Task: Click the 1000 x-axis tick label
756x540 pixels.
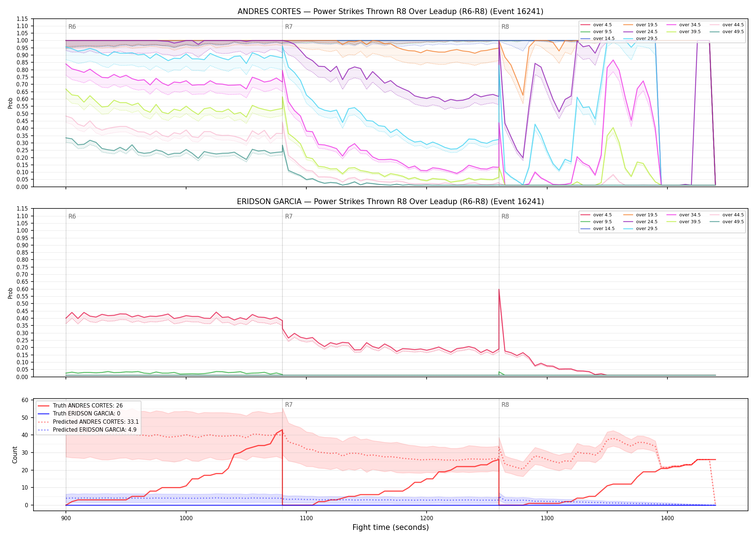Action: 186,518
